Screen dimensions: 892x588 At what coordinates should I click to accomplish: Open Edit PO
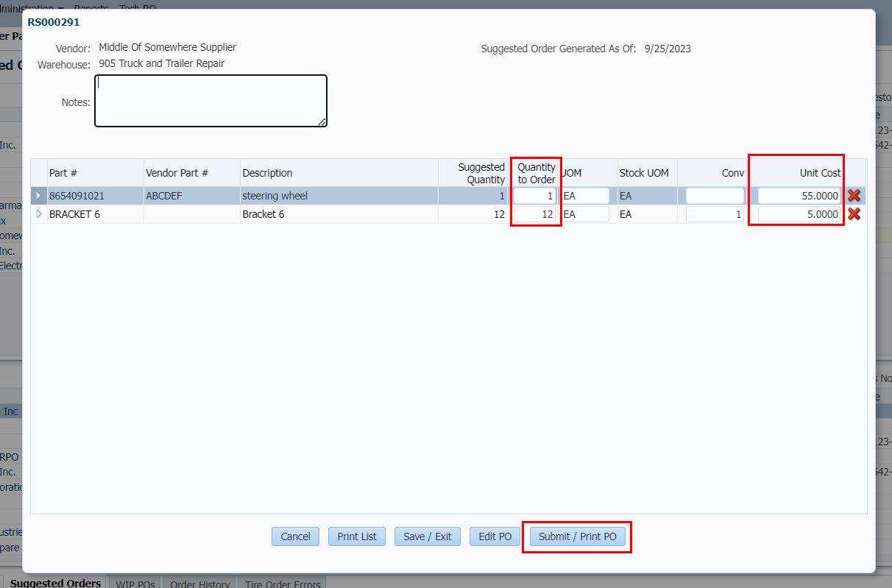click(495, 536)
